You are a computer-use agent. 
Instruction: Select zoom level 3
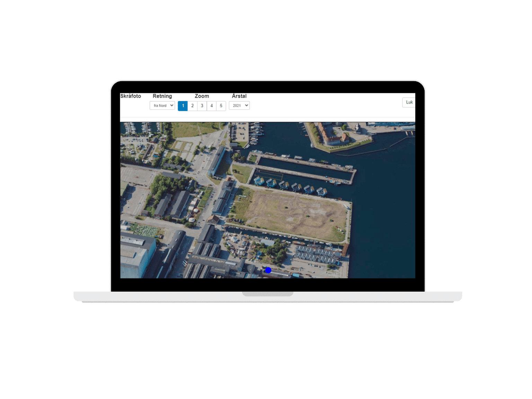(x=202, y=106)
